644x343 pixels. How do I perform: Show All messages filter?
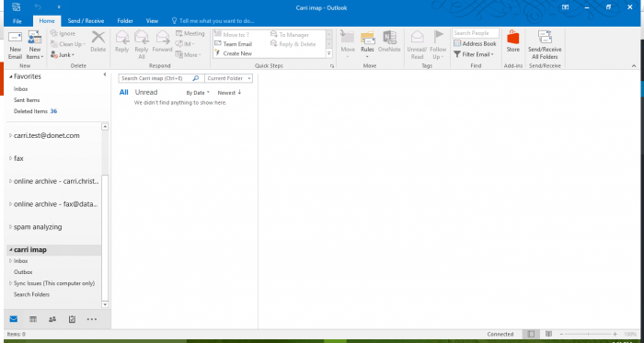(123, 92)
